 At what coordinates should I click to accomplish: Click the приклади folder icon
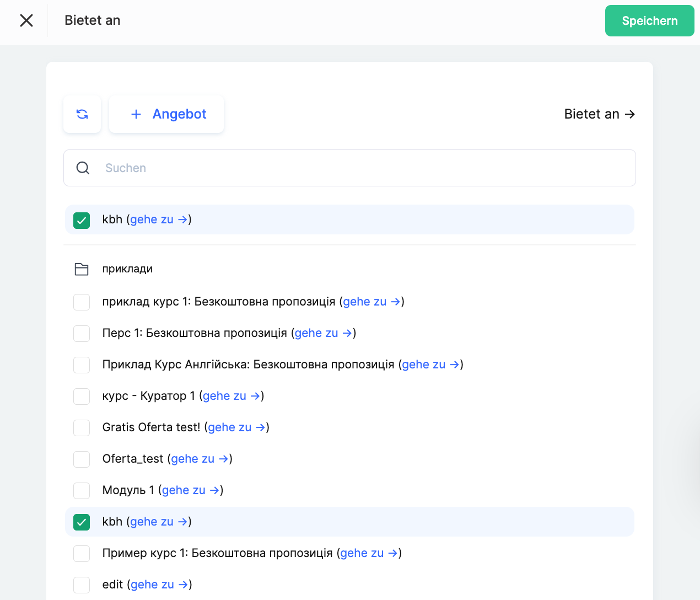click(x=82, y=269)
